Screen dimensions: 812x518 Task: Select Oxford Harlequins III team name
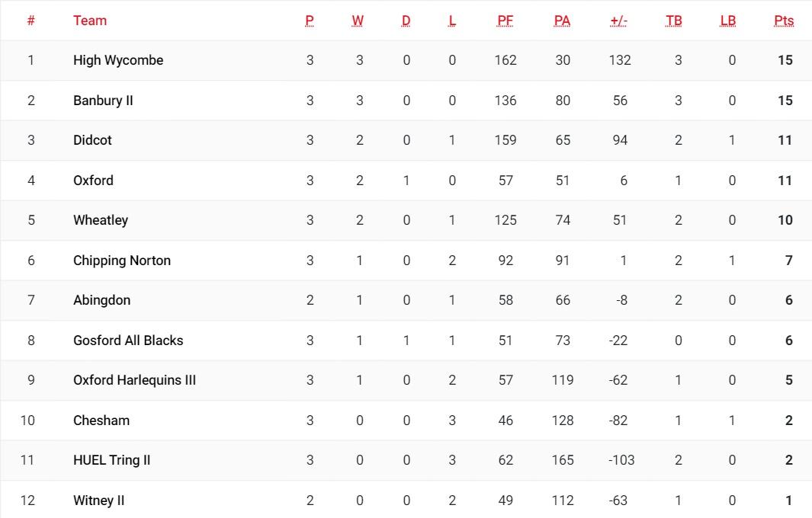[x=134, y=380]
